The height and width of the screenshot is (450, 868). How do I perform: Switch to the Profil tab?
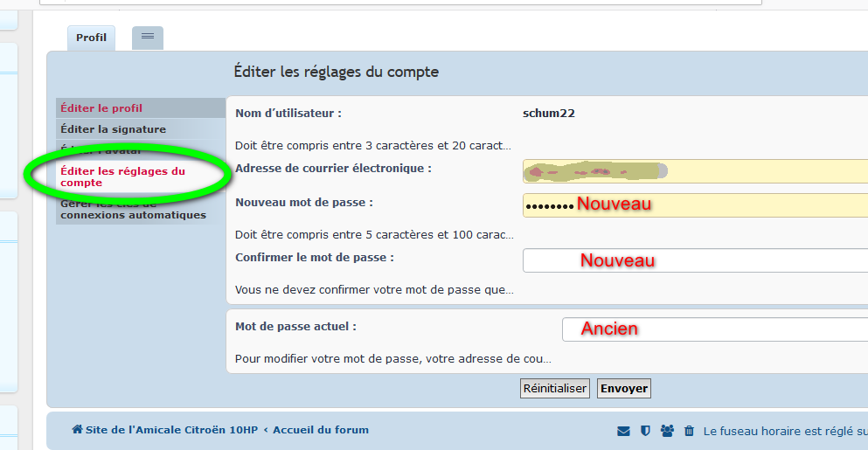[91, 38]
